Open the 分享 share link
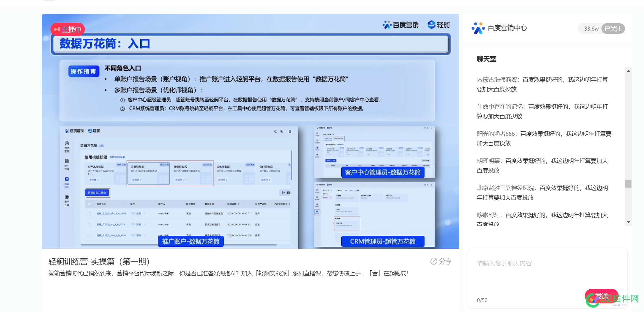The height and width of the screenshot is (312, 644). (441, 261)
